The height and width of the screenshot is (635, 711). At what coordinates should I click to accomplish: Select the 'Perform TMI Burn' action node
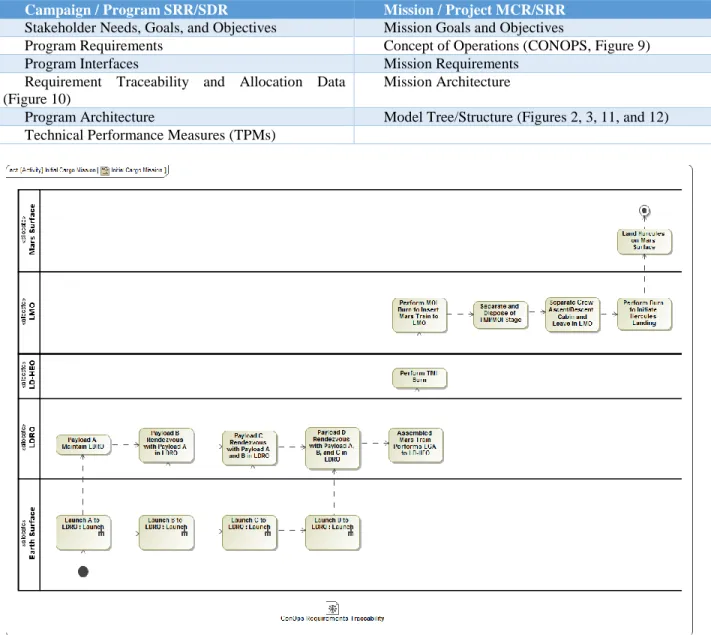pyautogui.click(x=419, y=378)
